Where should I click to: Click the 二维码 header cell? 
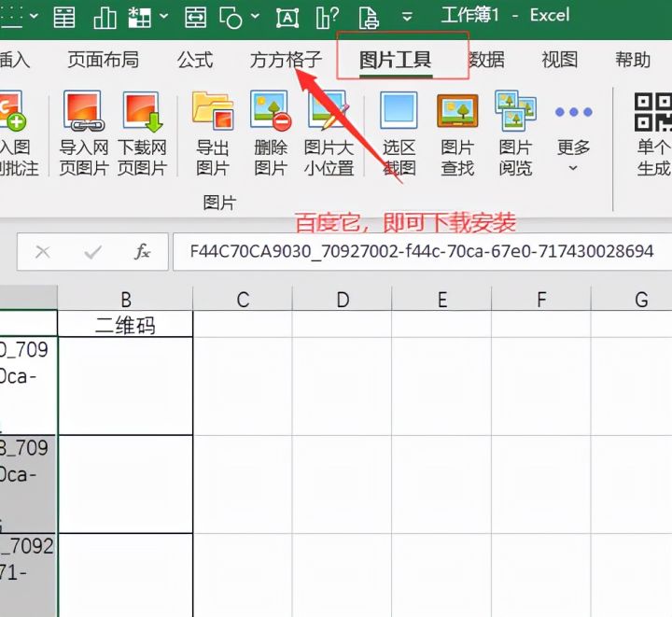125,324
